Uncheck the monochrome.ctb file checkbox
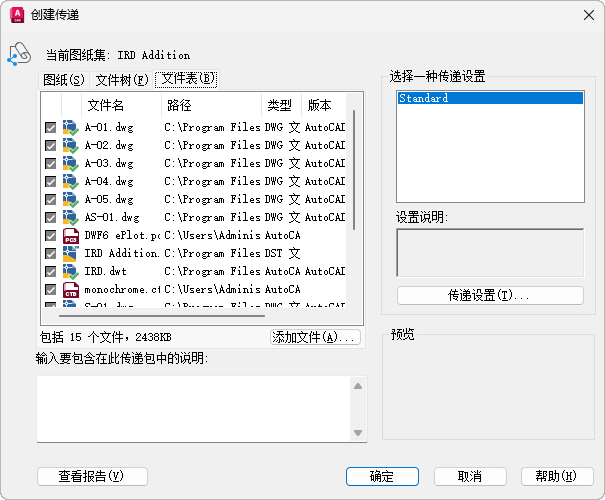 (51, 290)
